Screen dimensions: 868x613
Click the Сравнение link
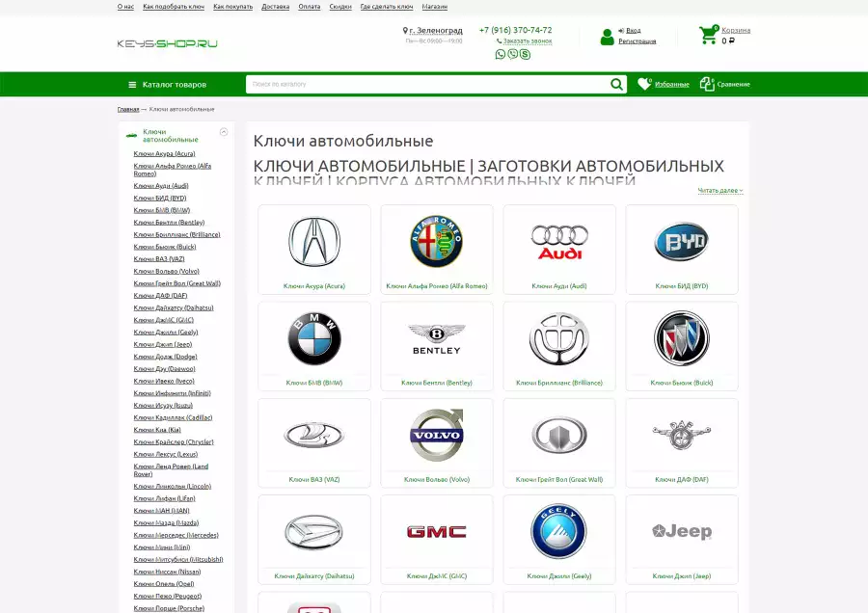(x=734, y=85)
